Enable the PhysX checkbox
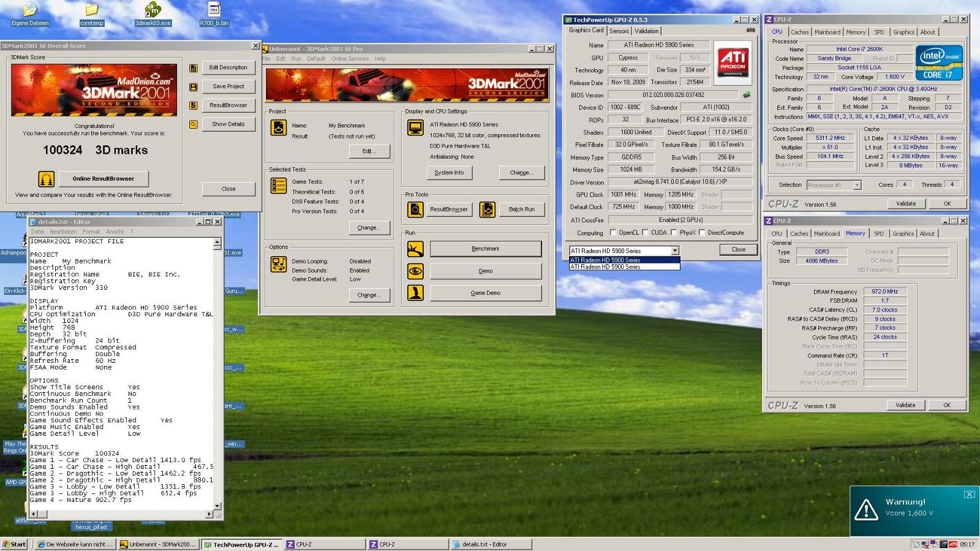 [x=674, y=233]
